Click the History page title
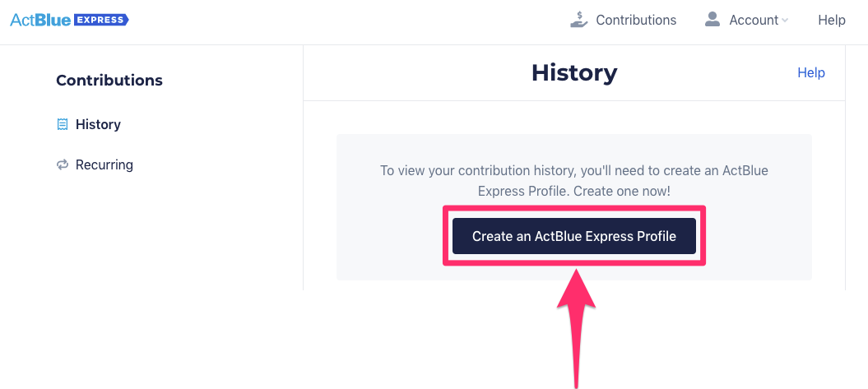Image resolution: width=868 pixels, height=389 pixels. pyautogui.click(x=574, y=73)
